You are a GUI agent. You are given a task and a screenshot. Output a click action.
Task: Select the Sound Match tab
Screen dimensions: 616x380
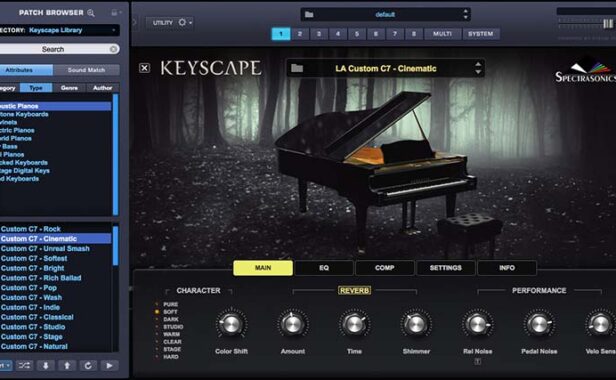click(x=86, y=70)
